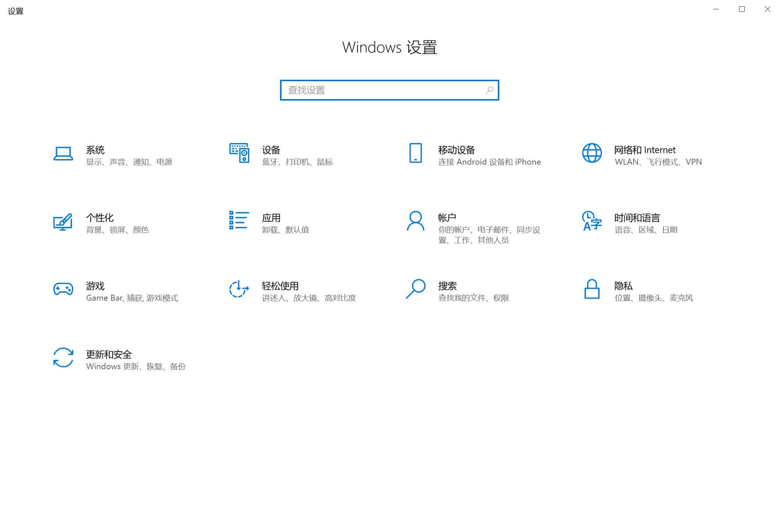Select the 游戏 category title
This screenshot has height=532, width=776.
point(95,286)
